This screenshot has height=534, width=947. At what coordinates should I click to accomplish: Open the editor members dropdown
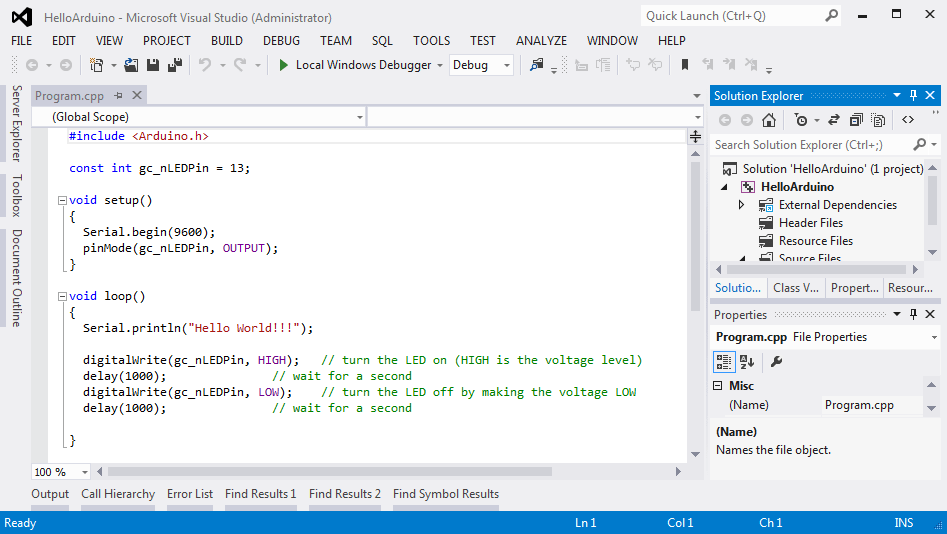point(698,117)
